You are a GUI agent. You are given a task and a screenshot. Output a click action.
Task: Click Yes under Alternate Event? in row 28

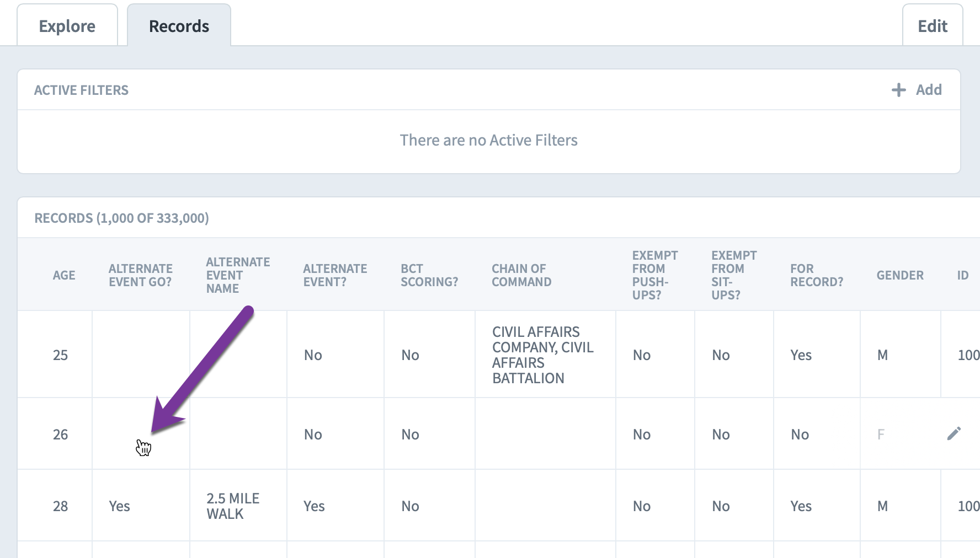click(x=314, y=506)
